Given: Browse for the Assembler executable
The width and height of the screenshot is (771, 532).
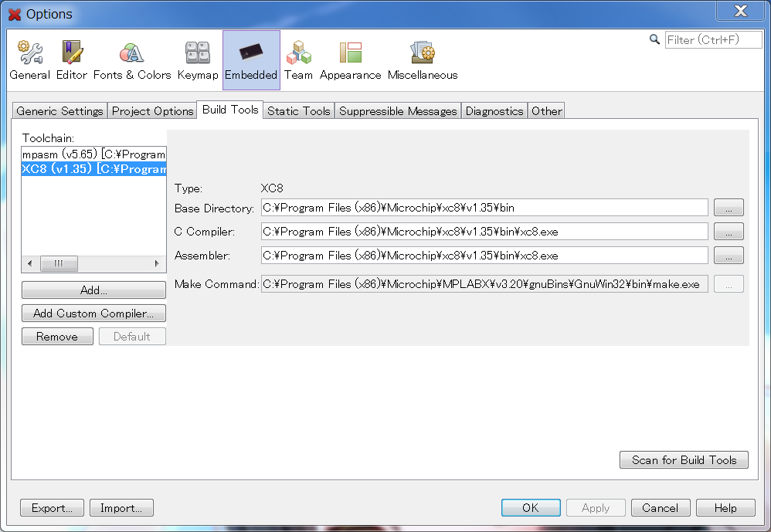Looking at the screenshot, I should point(729,256).
